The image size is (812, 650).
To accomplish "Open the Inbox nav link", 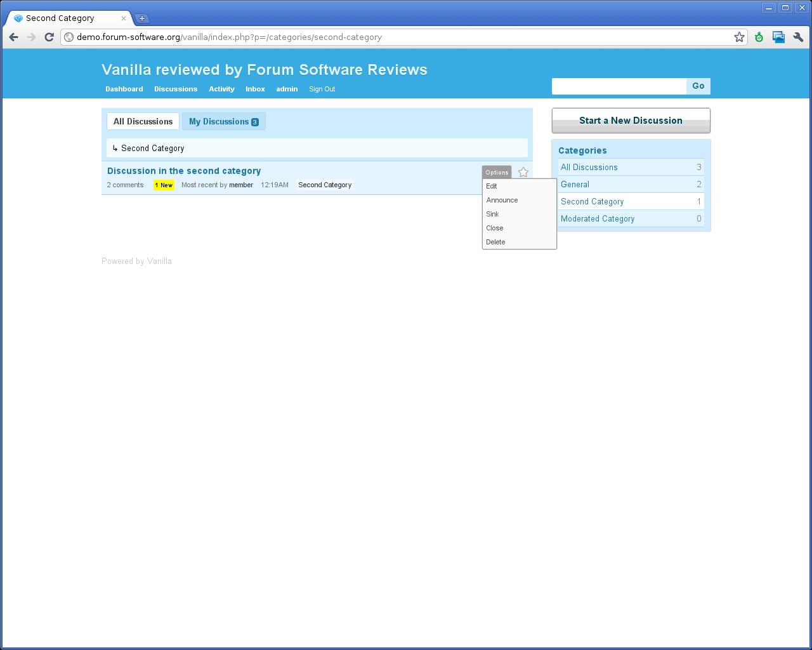I will click(255, 89).
